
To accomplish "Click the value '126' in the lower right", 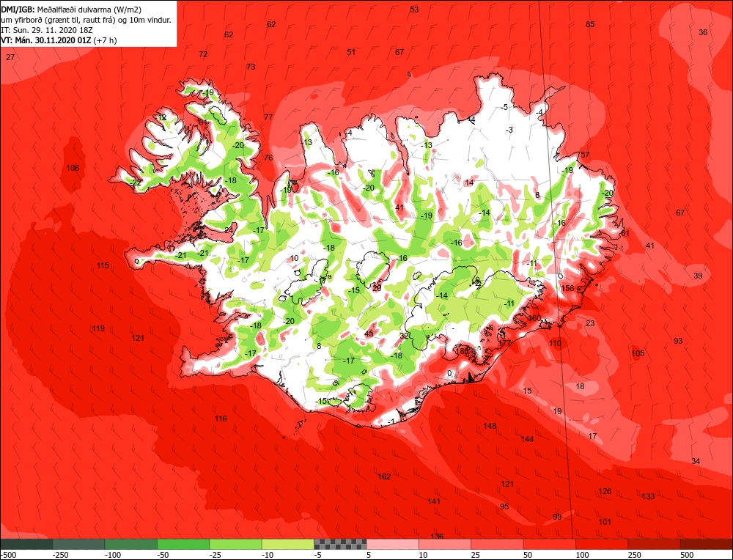I will click(605, 491).
